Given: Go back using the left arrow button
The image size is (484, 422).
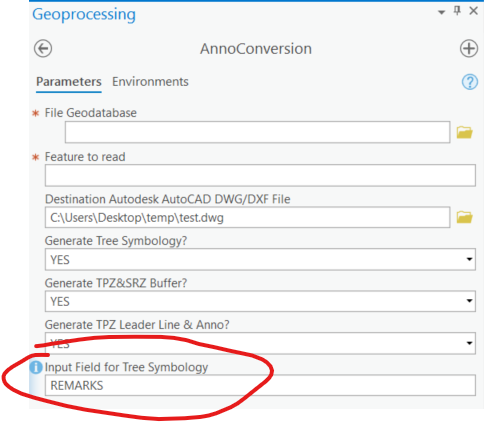Looking at the screenshot, I should click(x=43, y=49).
